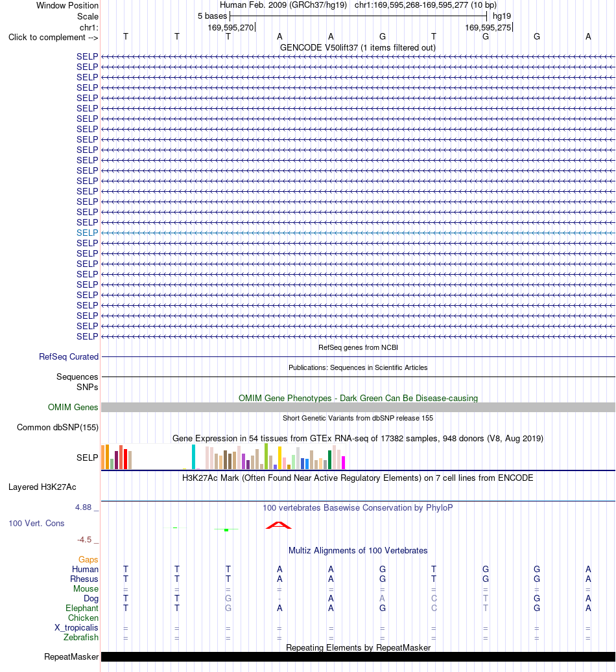Image resolution: width=616 pixels, height=672 pixels.
Task: Open 'Repeating Elements by RepeatMasker' track title
Action: [x=358, y=647]
